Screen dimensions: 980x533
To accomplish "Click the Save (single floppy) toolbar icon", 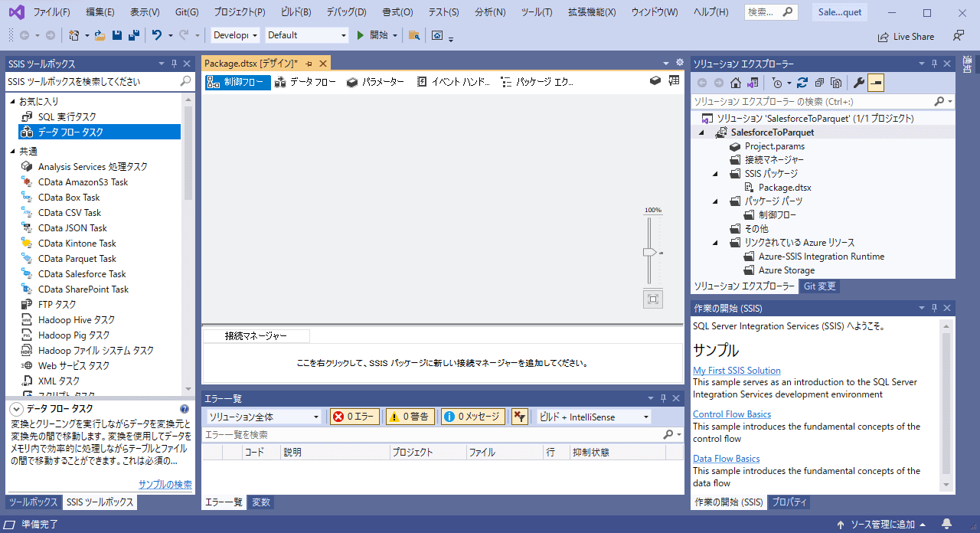I will coord(117,35).
